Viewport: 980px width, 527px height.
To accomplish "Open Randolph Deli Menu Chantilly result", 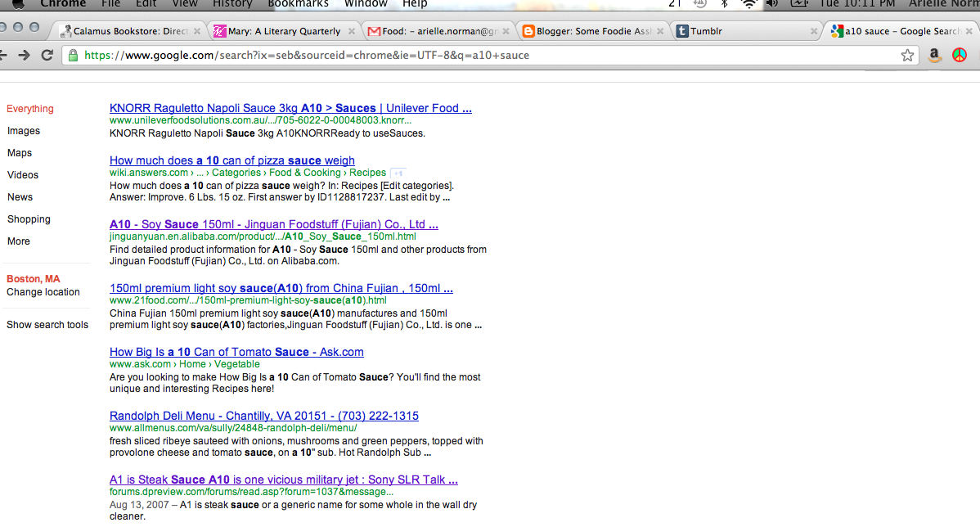I will pos(263,416).
